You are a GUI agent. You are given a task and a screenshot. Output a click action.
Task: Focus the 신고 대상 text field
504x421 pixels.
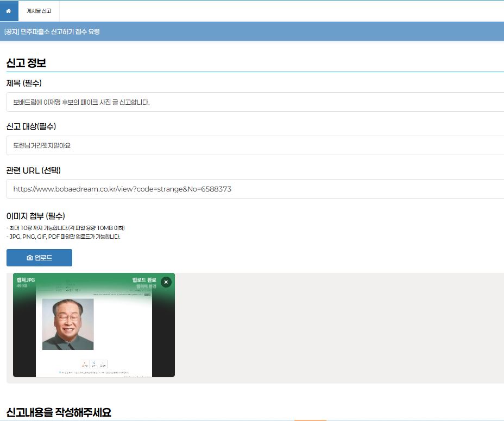click(255, 145)
